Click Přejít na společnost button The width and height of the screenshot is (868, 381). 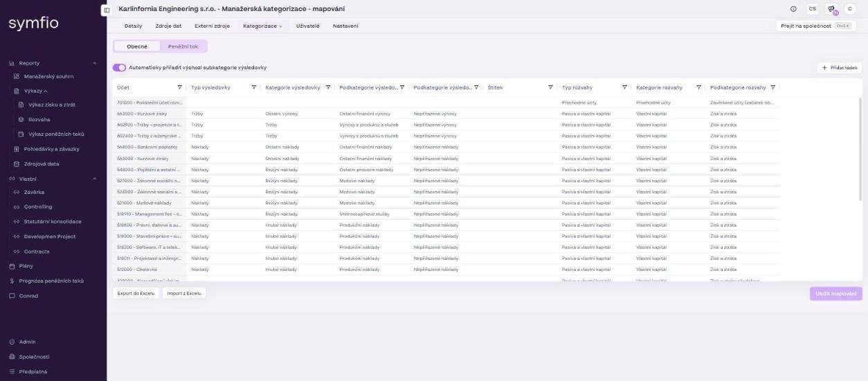(816, 26)
